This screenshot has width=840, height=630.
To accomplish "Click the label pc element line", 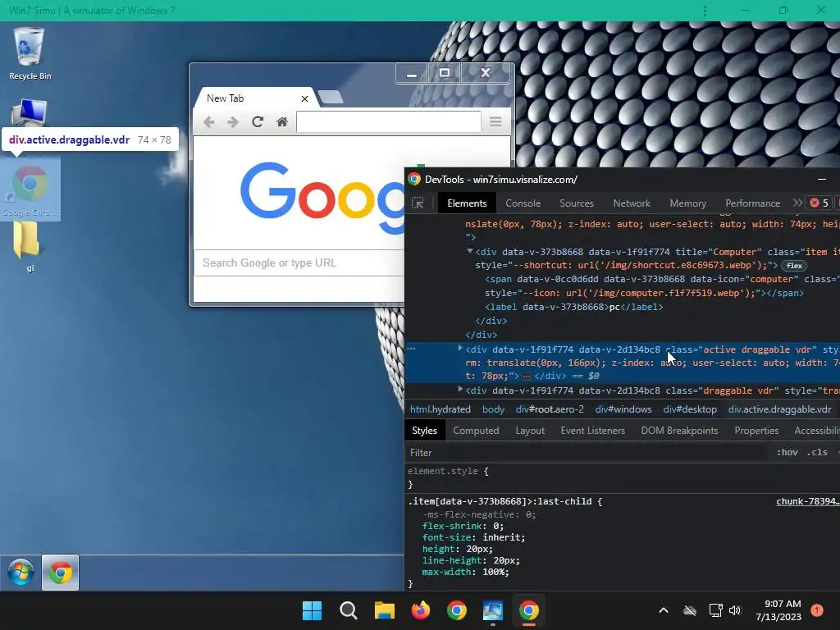I will point(573,307).
